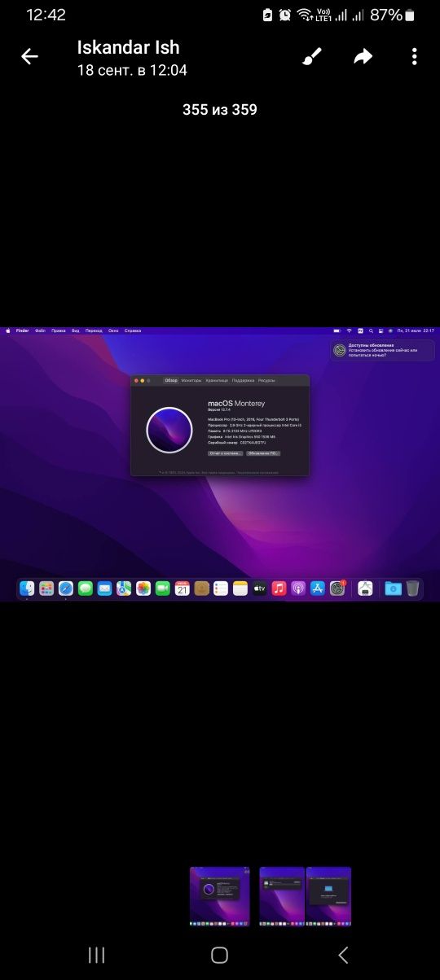This screenshot has width=440, height=980.
Task: Click the 355 из 359 counter
Action: point(219,109)
